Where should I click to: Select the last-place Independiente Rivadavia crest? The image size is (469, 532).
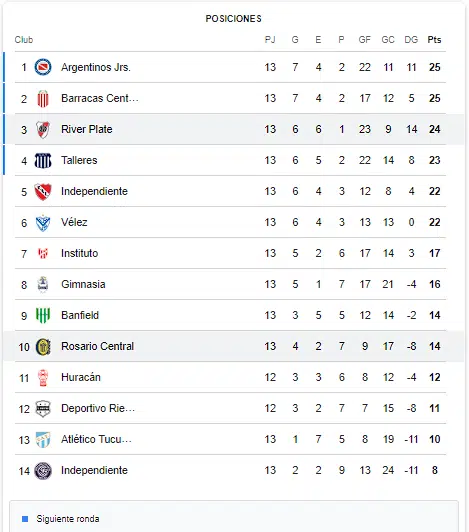pos(43,471)
